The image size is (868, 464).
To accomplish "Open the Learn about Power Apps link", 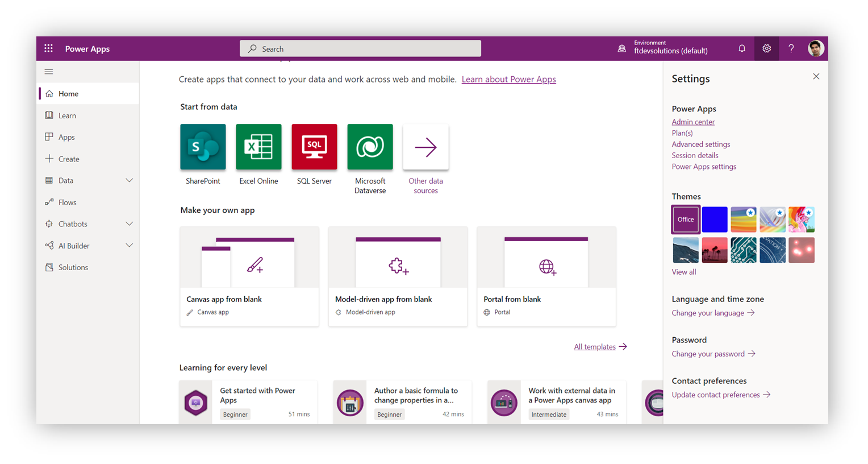I will coord(508,79).
